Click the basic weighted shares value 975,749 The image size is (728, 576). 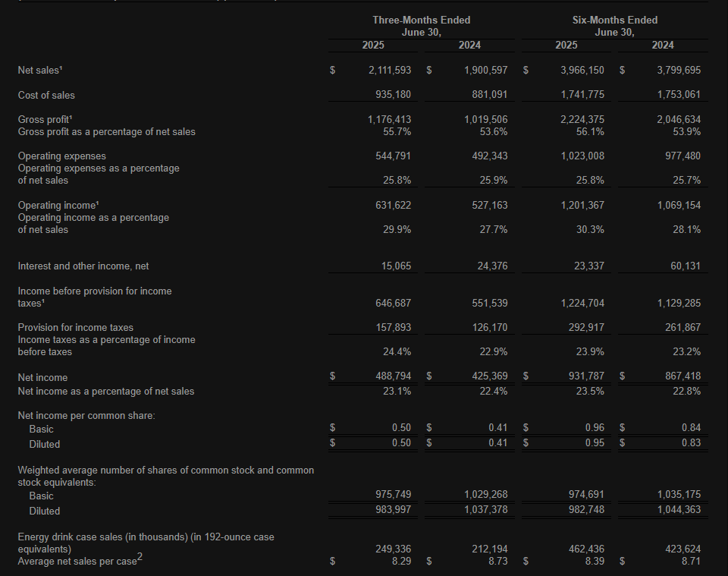(x=395, y=494)
